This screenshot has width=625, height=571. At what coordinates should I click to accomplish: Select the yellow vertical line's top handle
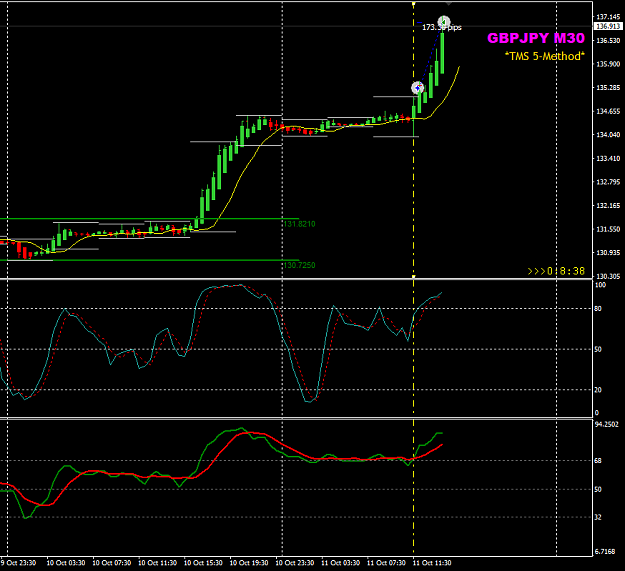[x=414, y=4]
